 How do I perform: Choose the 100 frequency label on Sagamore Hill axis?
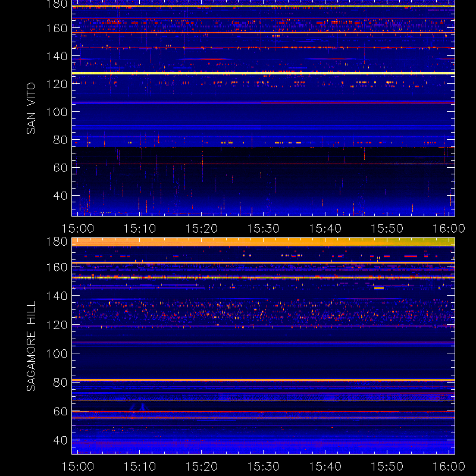[57, 353]
